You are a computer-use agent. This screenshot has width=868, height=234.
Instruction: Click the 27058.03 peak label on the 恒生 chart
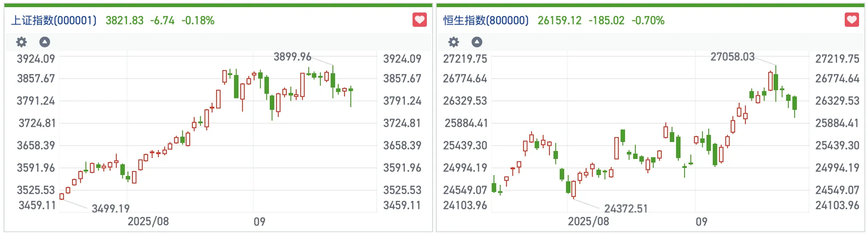(x=732, y=57)
